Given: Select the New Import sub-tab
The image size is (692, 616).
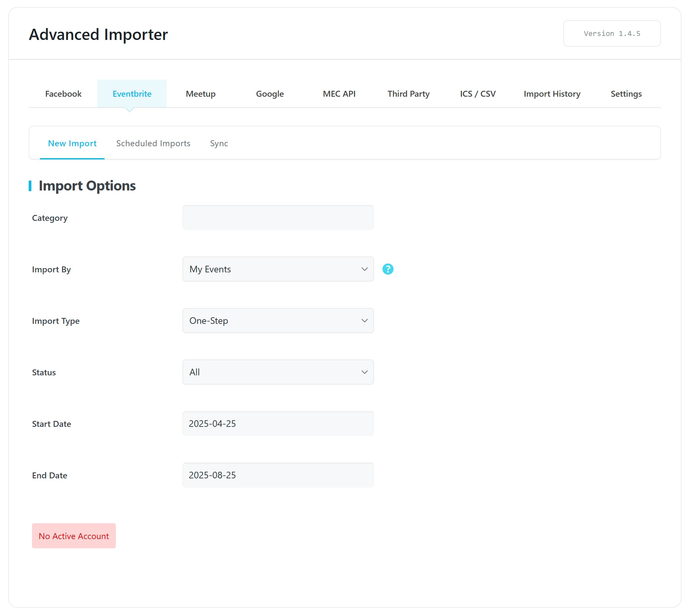Looking at the screenshot, I should (72, 143).
